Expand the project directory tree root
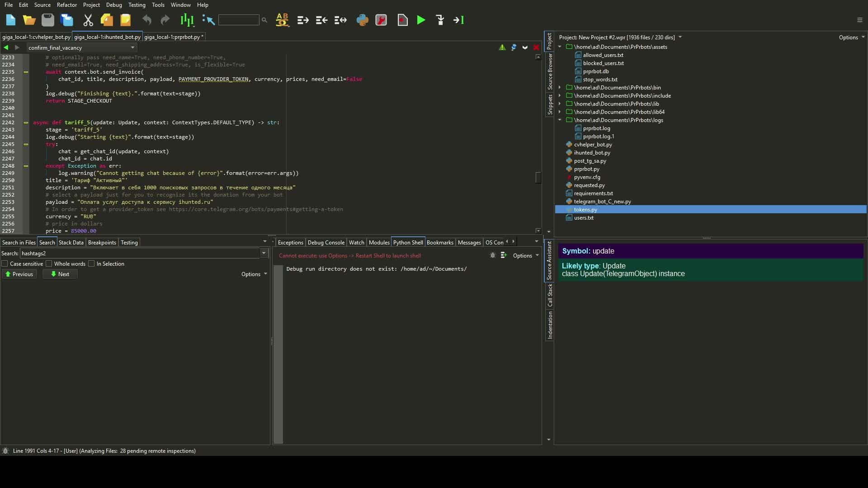Image resolution: width=868 pixels, height=488 pixels. click(x=560, y=47)
